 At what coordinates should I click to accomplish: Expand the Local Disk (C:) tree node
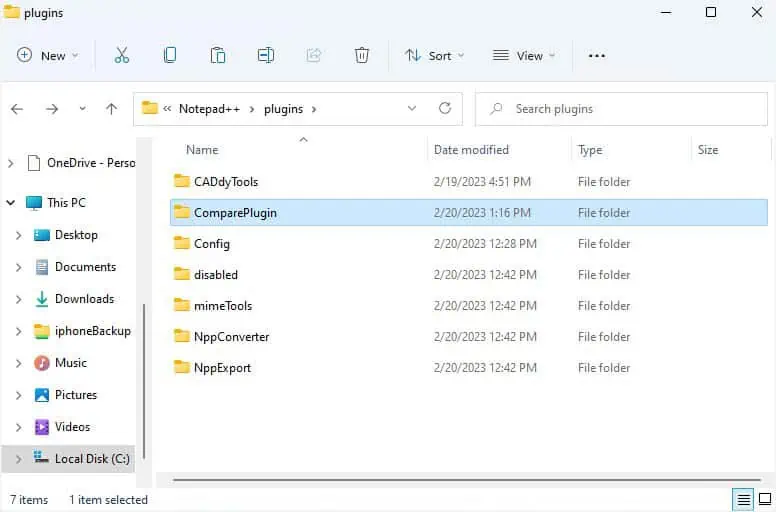click(x=19, y=459)
